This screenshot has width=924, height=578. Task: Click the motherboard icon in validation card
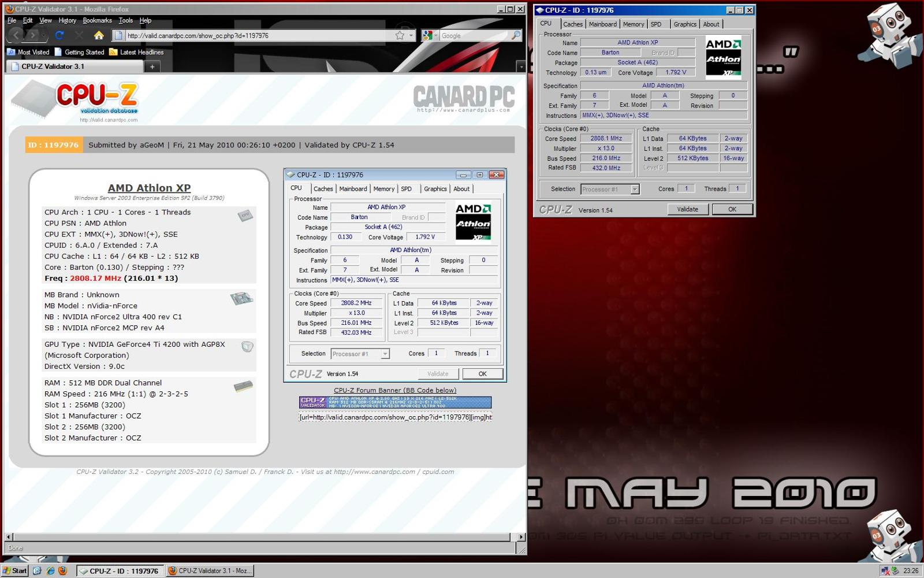241,299
